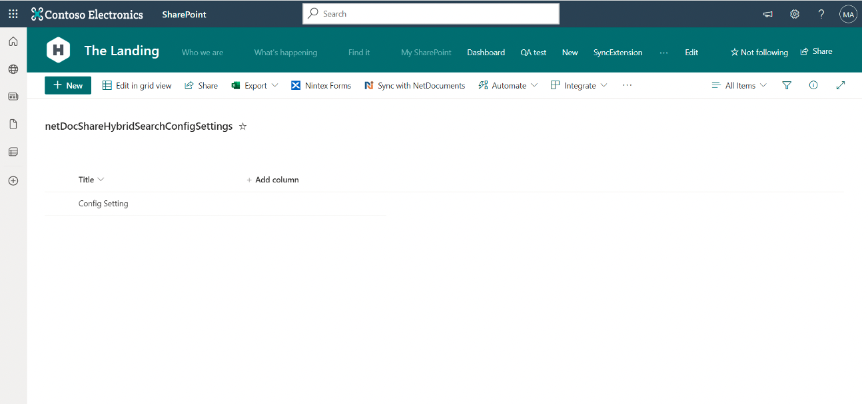Go to Home in left rail
Viewport: 868px width, 404px height.
13,41
